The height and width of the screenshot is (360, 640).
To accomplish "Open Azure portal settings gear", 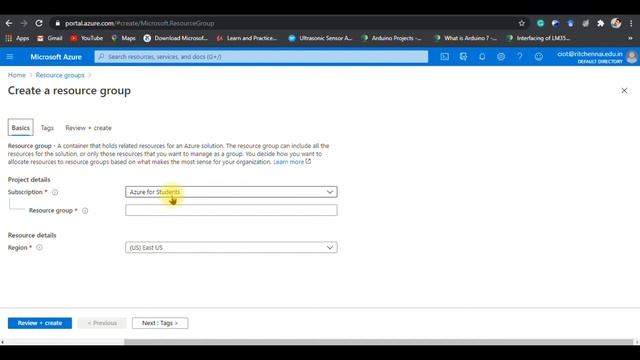I will (501, 57).
